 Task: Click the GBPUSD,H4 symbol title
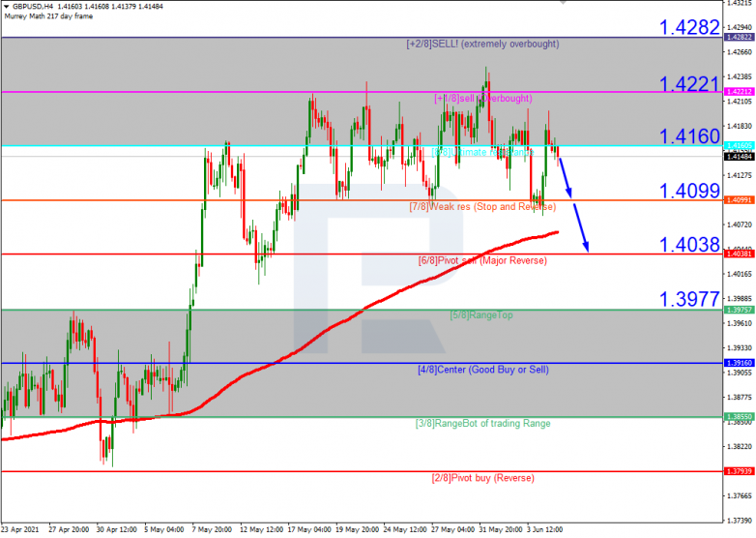tap(33, 7)
